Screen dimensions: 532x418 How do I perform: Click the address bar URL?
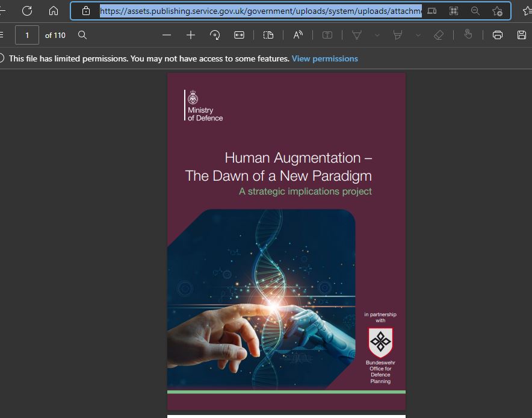[x=261, y=11]
